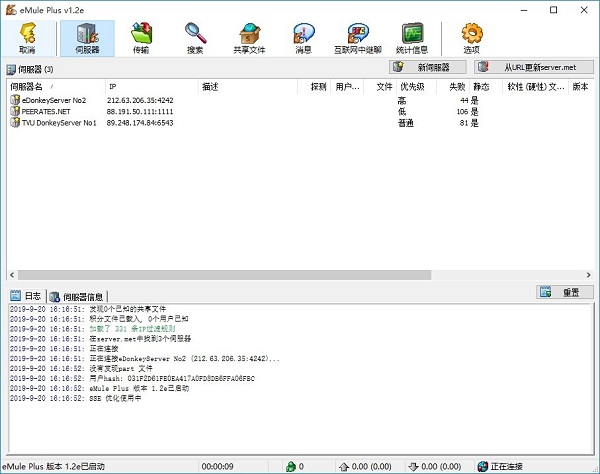Click the 普通 priority value cell

(406, 123)
